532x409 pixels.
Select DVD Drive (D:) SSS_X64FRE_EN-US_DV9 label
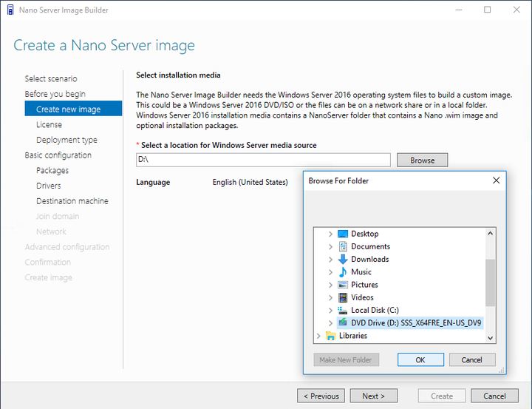pyautogui.click(x=416, y=322)
